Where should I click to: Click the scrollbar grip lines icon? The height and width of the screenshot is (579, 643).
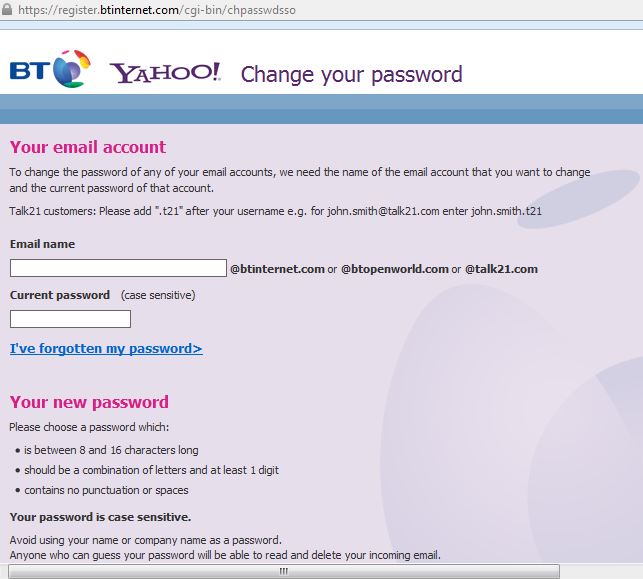283,571
